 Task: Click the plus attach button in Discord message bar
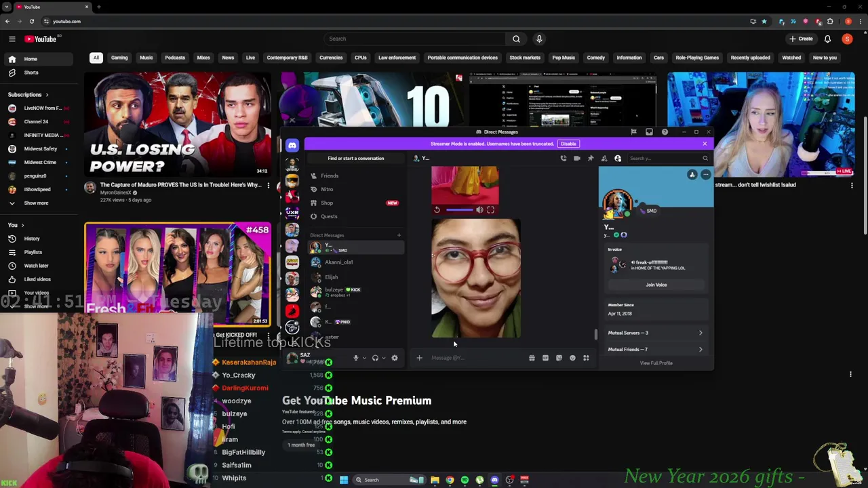[419, 358]
